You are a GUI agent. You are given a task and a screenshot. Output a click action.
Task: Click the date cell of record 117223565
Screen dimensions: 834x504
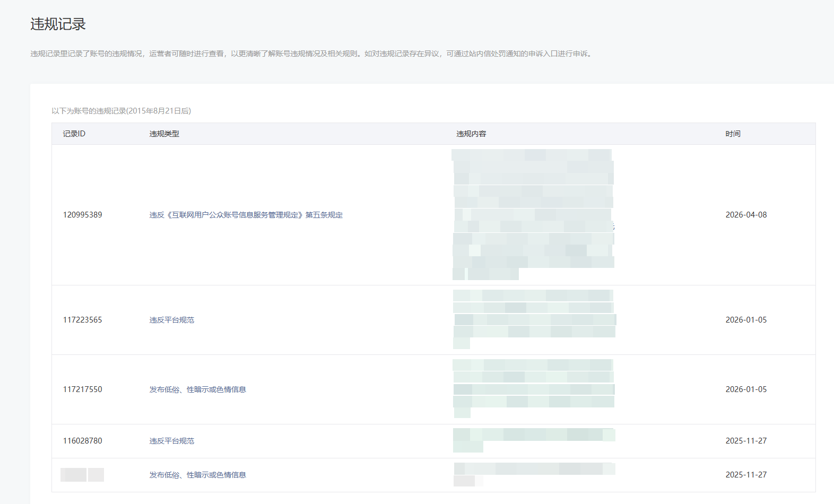746,320
